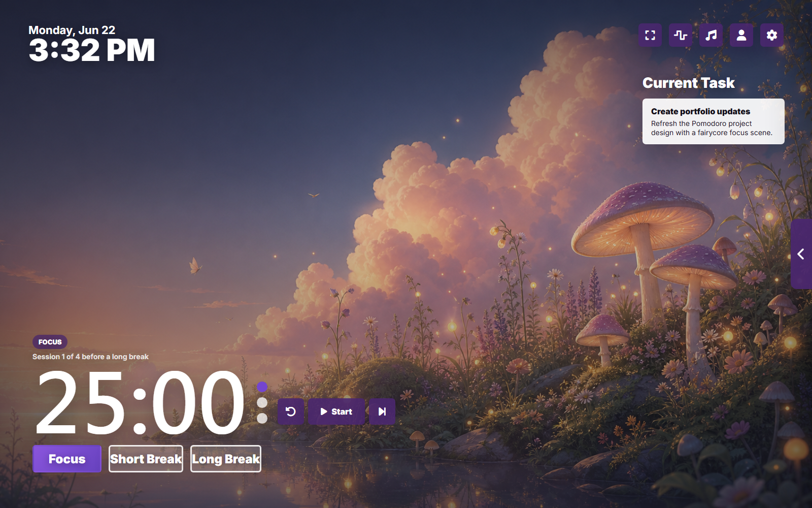Image resolution: width=812 pixels, height=508 pixels.
Task: Click the Current Task heading
Action: (x=688, y=83)
